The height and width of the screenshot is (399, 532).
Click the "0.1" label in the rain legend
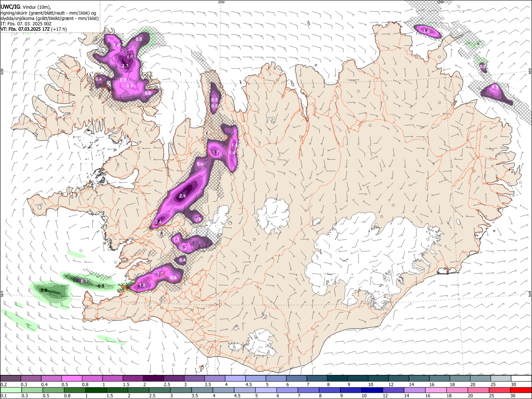(x=3, y=396)
